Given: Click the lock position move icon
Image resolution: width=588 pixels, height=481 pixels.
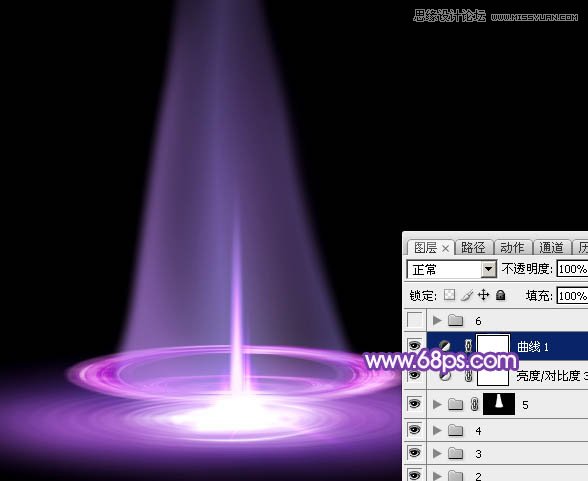Looking at the screenshot, I should pyautogui.click(x=484, y=295).
